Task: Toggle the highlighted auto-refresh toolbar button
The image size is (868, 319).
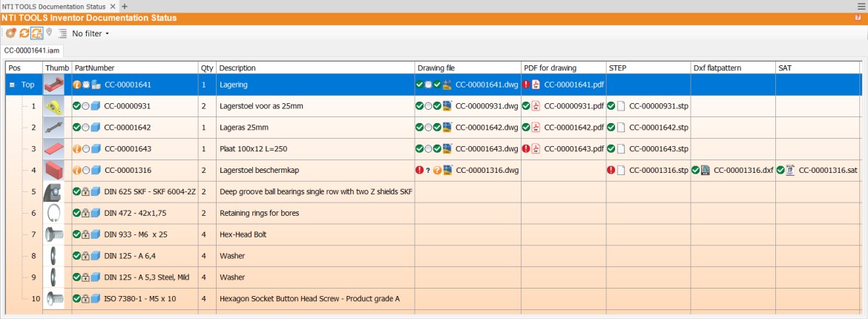Action: (x=36, y=33)
